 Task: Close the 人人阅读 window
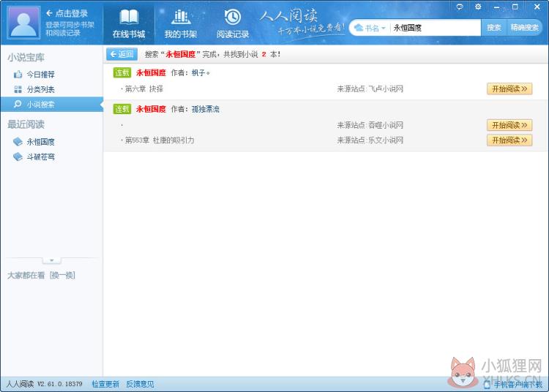coord(537,7)
